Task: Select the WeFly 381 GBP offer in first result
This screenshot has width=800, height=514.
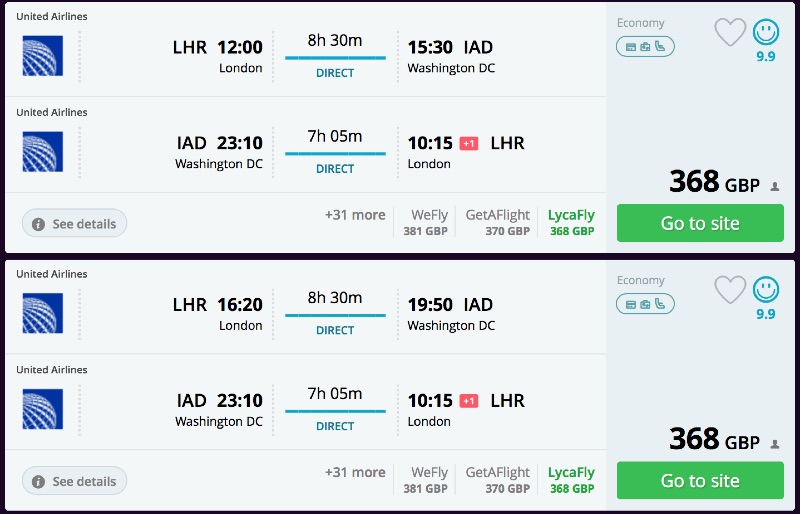Action: pos(429,222)
